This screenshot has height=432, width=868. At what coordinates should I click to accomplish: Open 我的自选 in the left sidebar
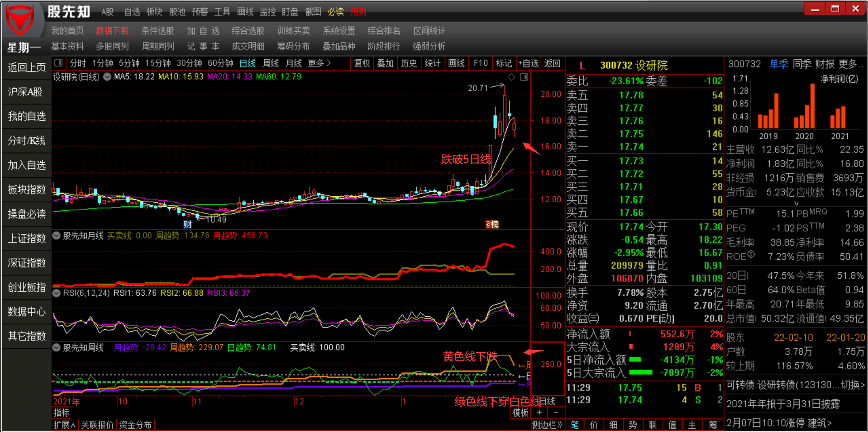pos(27,117)
